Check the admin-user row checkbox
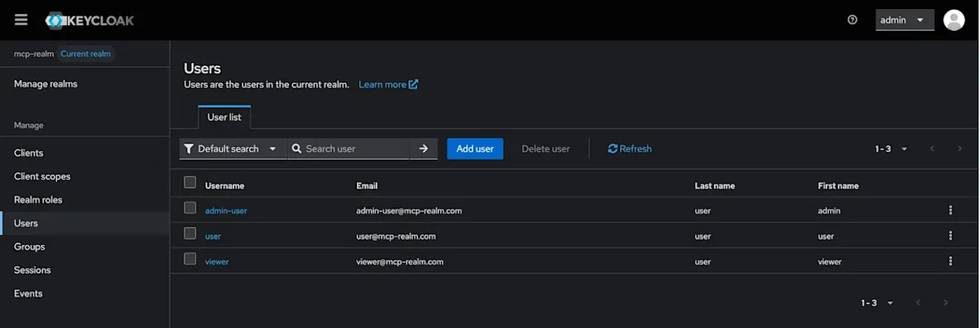 [x=190, y=208]
